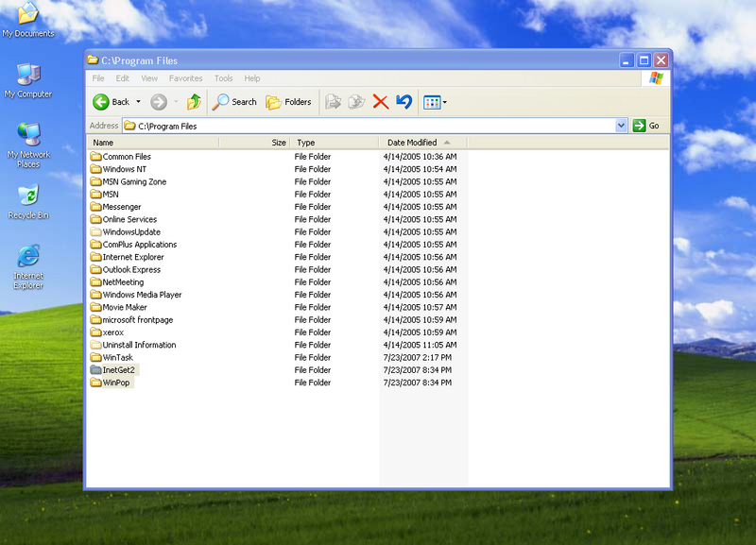The height and width of the screenshot is (545, 756).
Task: Select the MSN Gaming Zone folder icon
Action: 96,181
